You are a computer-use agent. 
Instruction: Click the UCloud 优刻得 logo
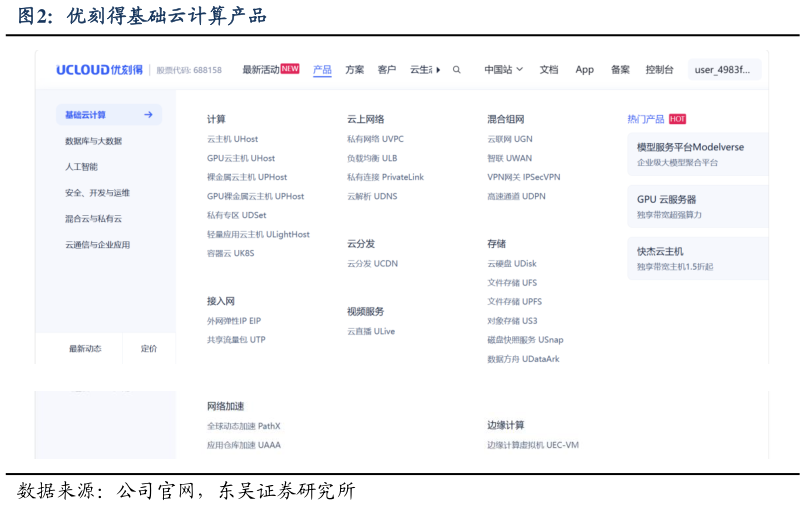point(99,70)
